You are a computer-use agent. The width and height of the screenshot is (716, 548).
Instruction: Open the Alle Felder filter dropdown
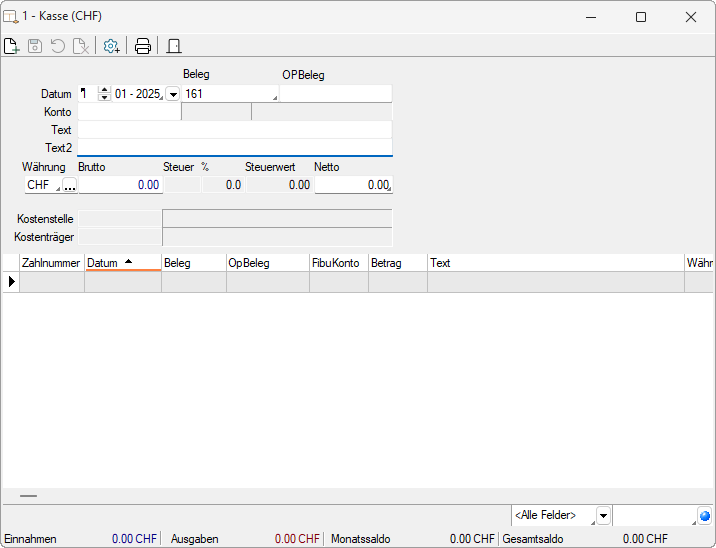[x=603, y=516]
